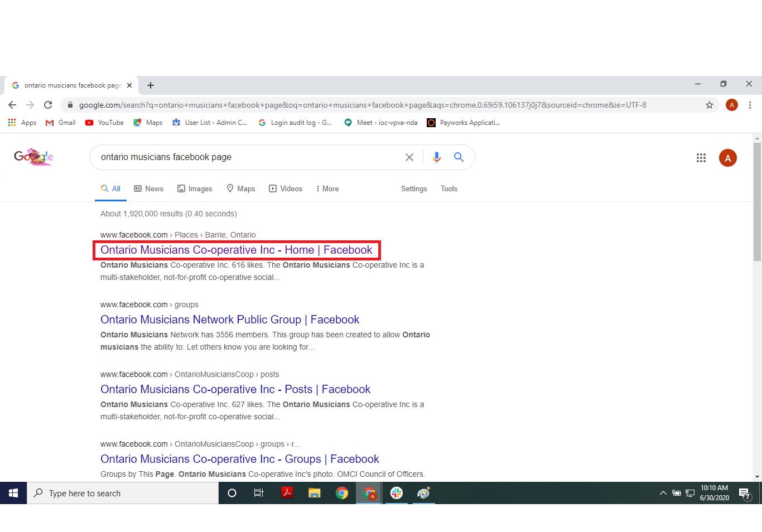
Task: Open the YouTube bookmark
Action: (x=104, y=123)
